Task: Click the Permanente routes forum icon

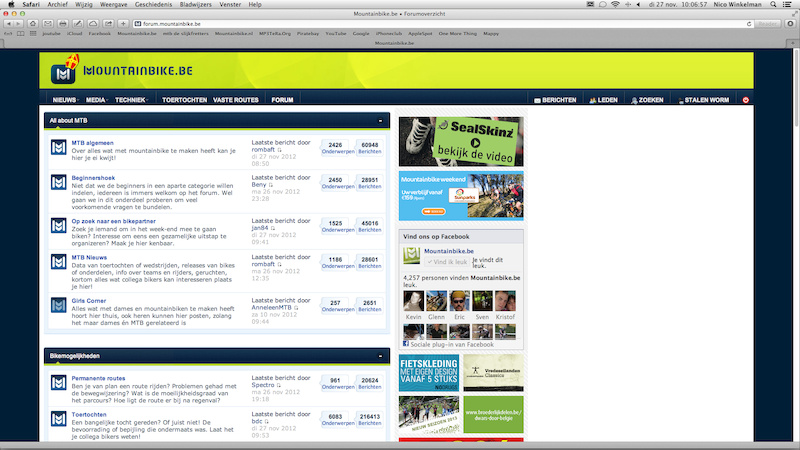Action: [x=58, y=384]
